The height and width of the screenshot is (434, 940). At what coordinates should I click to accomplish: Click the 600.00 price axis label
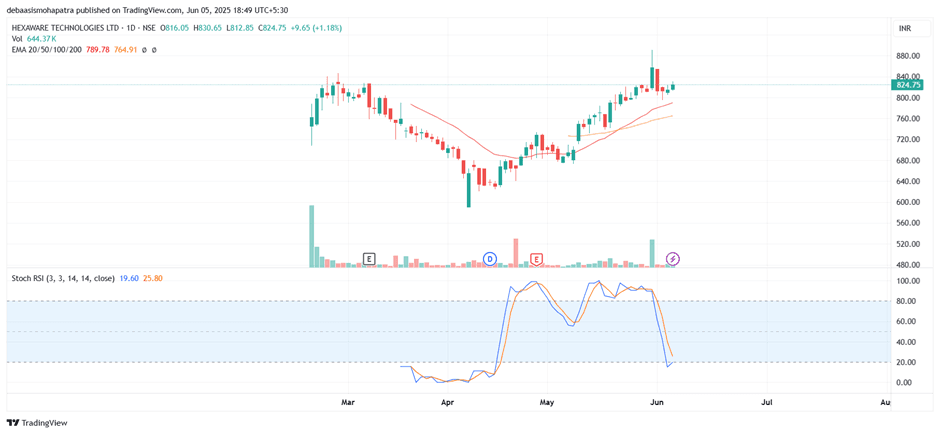pos(909,203)
